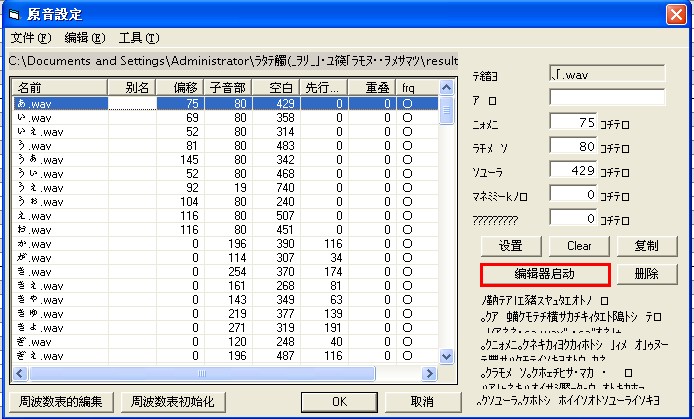Click preutterance value 191 in きよ.wav row
Image resolution: width=694 pixels, height=419 pixels.
[x=333, y=328]
